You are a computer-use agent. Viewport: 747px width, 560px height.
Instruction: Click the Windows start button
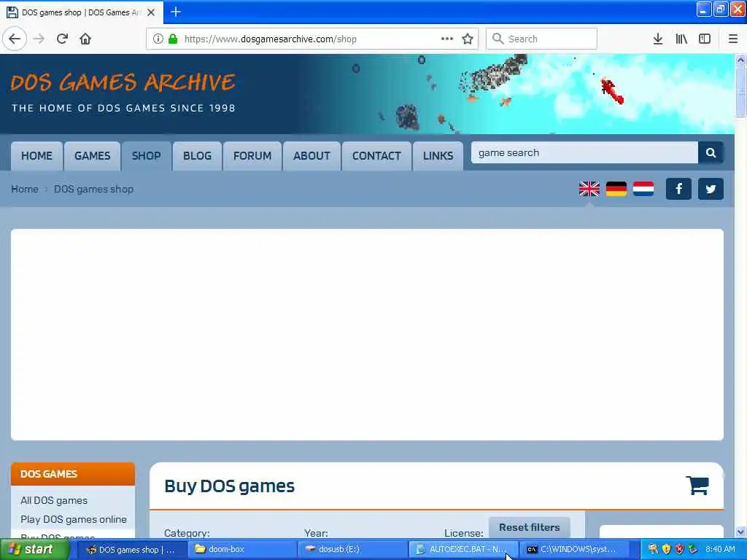[x=34, y=550]
